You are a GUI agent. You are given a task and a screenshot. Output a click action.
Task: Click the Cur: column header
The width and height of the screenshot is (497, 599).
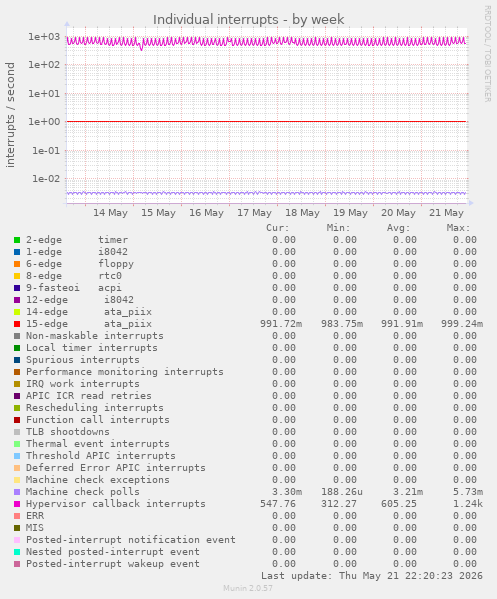coord(278,228)
